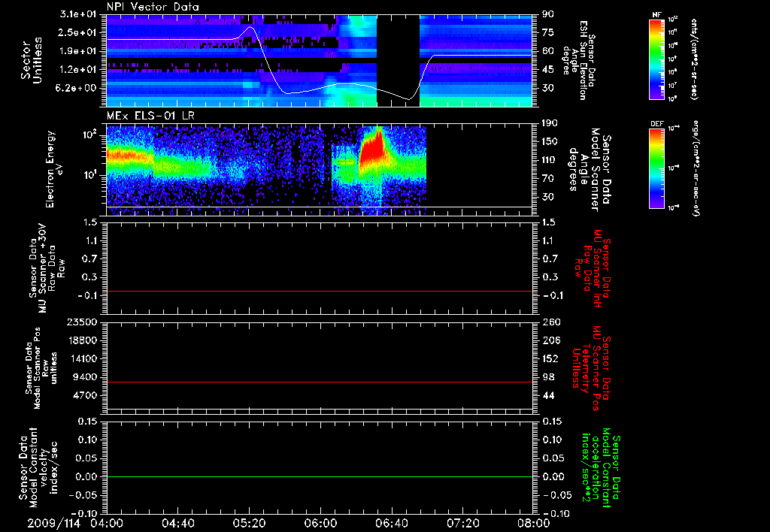
Task: Select the "18800" scanner position tick
Action: pyautogui.click(x=81, y=340)
